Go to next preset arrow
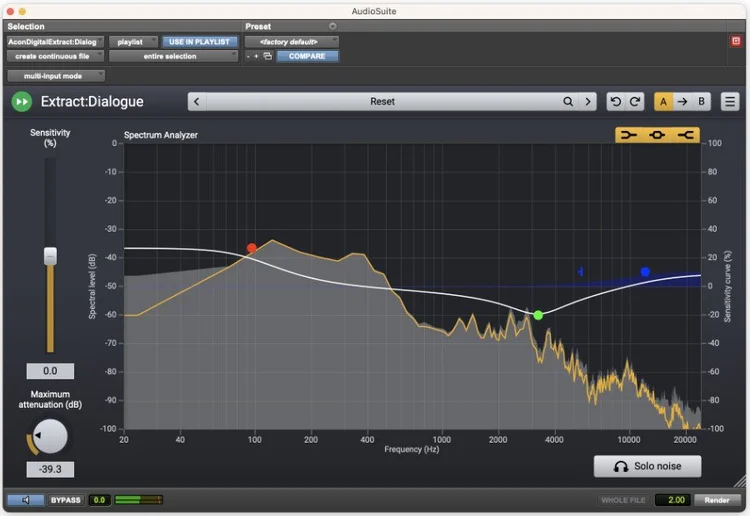Viewport: 750px width, 516px height. (588, 101)
